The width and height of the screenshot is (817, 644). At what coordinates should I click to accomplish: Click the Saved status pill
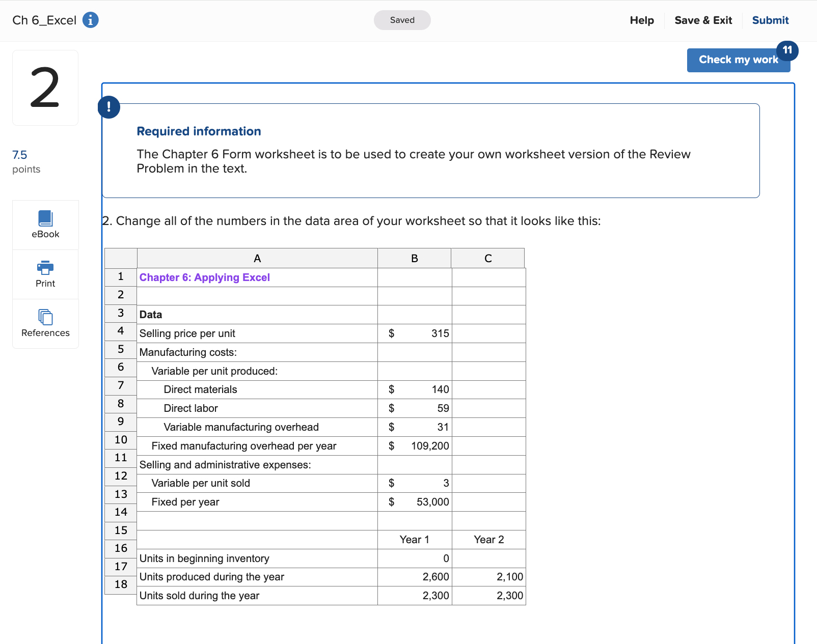click(x=402, y=20)
